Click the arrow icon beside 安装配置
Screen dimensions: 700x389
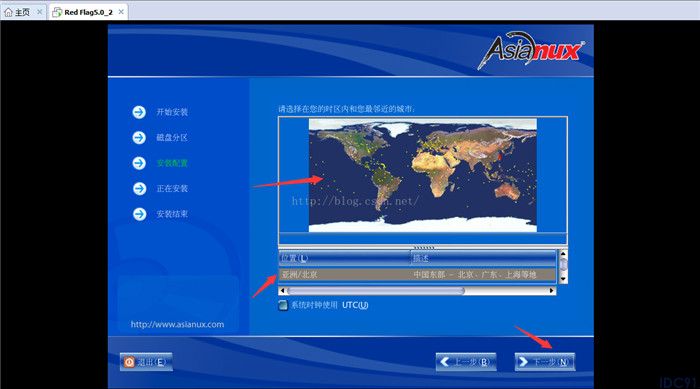(x=139, y=163)
